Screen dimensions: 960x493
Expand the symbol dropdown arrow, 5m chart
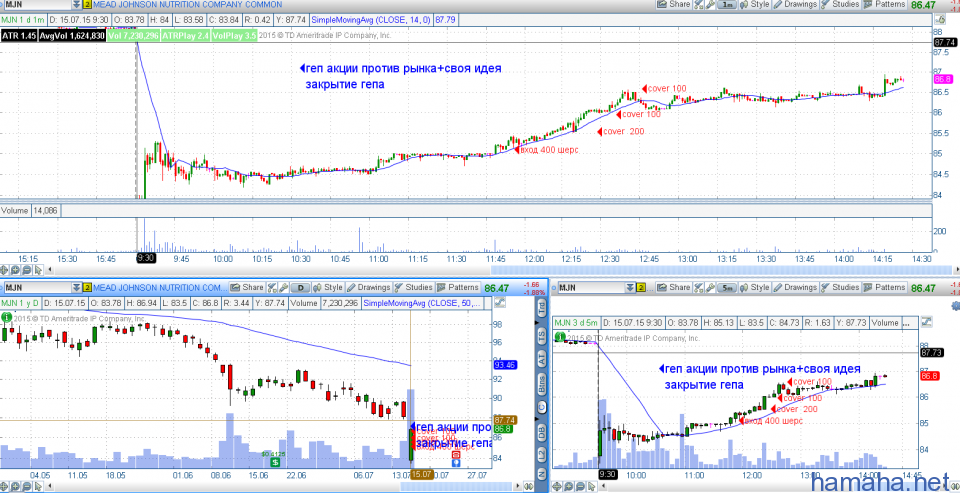pos(630,288)
